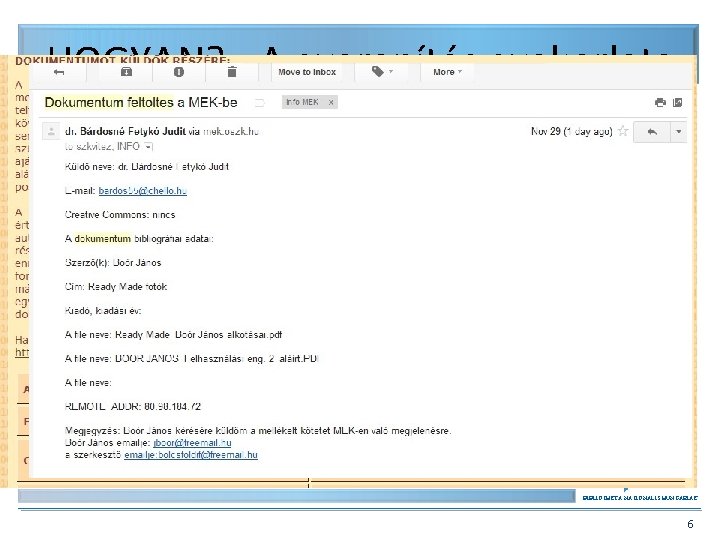Click the REMOTE_ADDR IP address line

point(133,406)
